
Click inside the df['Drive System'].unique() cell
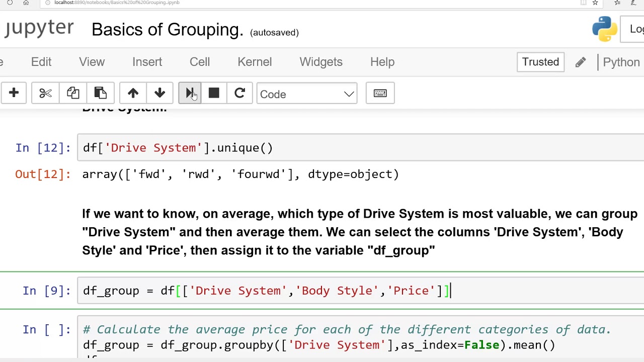[x=360, y=148]
